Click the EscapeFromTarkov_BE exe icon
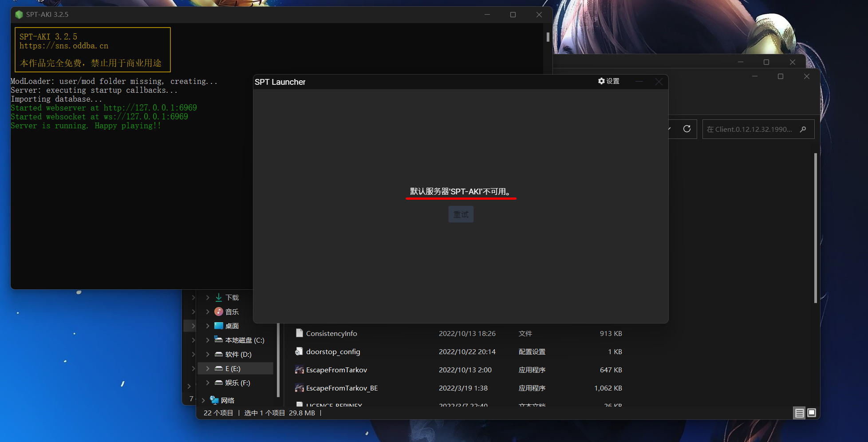868x442 pixels. (x=300, y=388)
